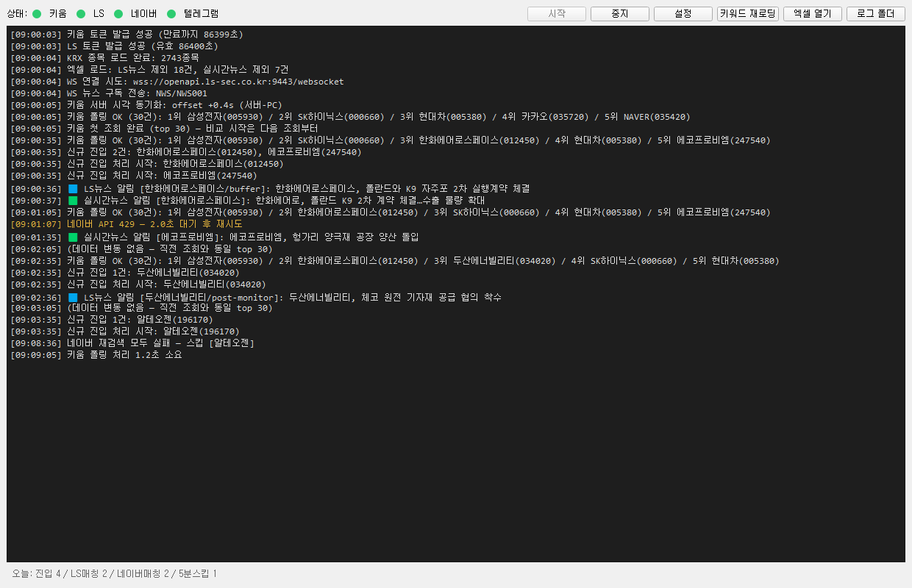Click the 09:02:35 키움 폴링 OK line
Viewport: 912px width, 588px height.
(x=395, y=261)
